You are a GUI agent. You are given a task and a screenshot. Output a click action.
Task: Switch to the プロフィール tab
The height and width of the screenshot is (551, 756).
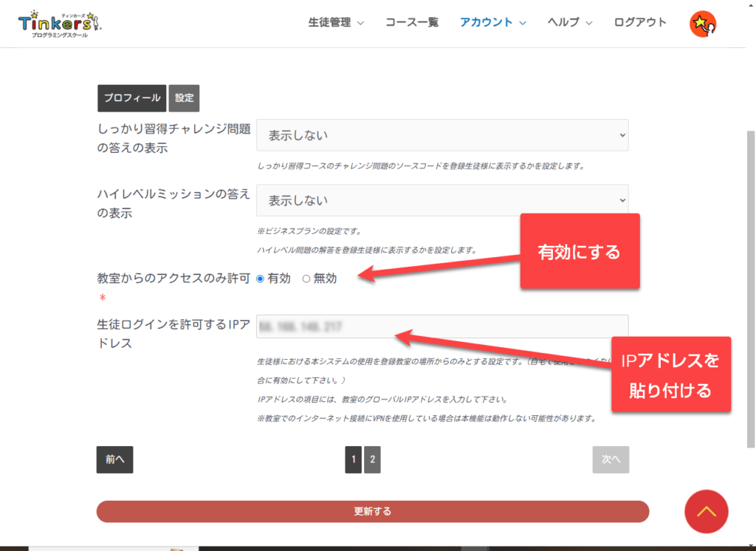(131, 98)
